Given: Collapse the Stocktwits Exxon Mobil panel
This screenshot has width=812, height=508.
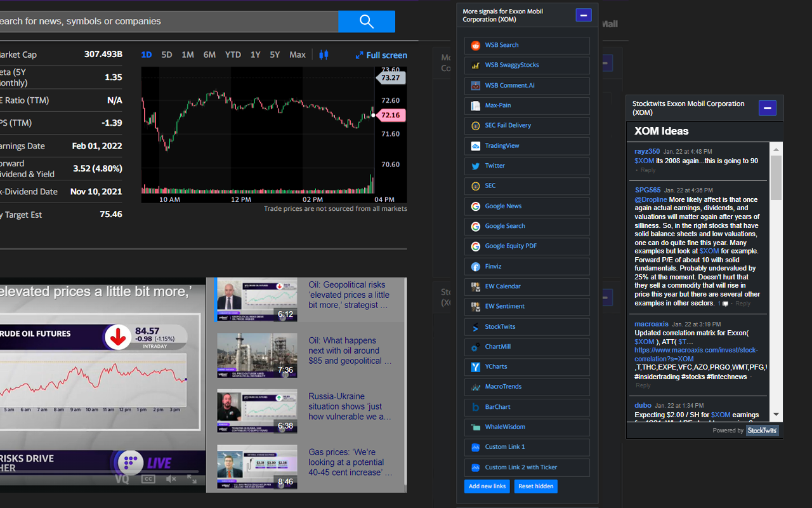Looking at the screenshot, I should tap(768, 108).
